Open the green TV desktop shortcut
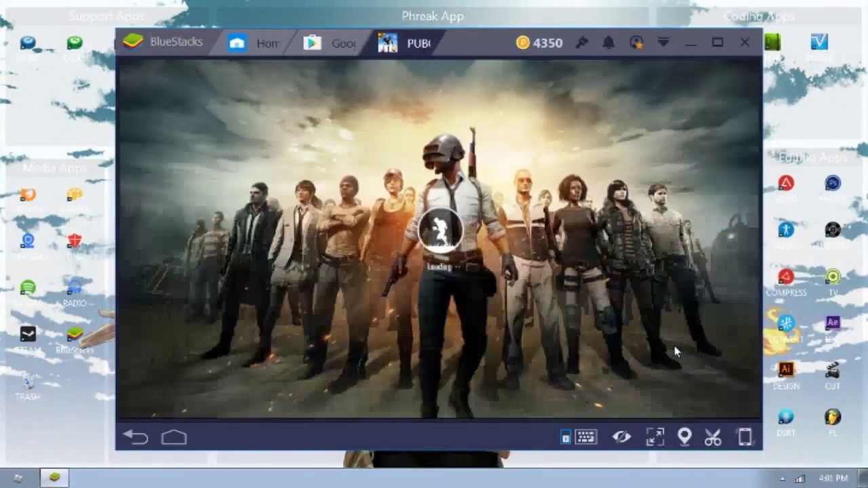Screen dimensions: 868x488 [x=833, y=281]
